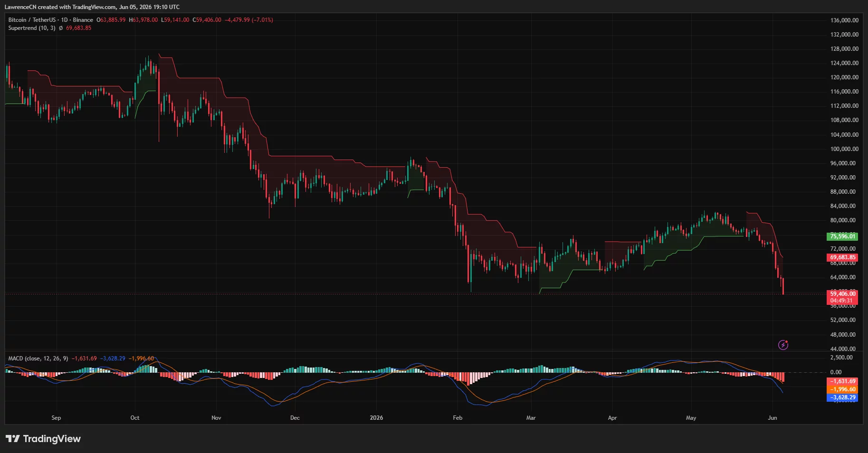Click the 104,000.00 price scale label
Screen dimensions: 868x453
844,135
